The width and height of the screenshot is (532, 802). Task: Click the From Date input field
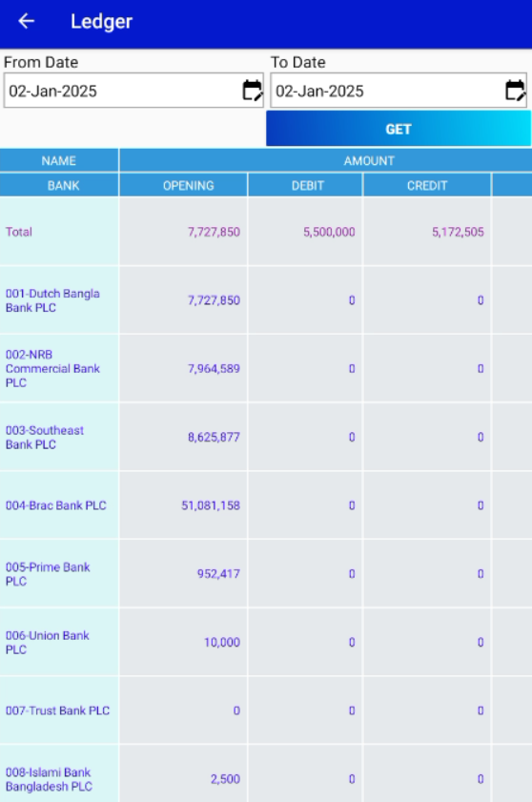[133, 91]
